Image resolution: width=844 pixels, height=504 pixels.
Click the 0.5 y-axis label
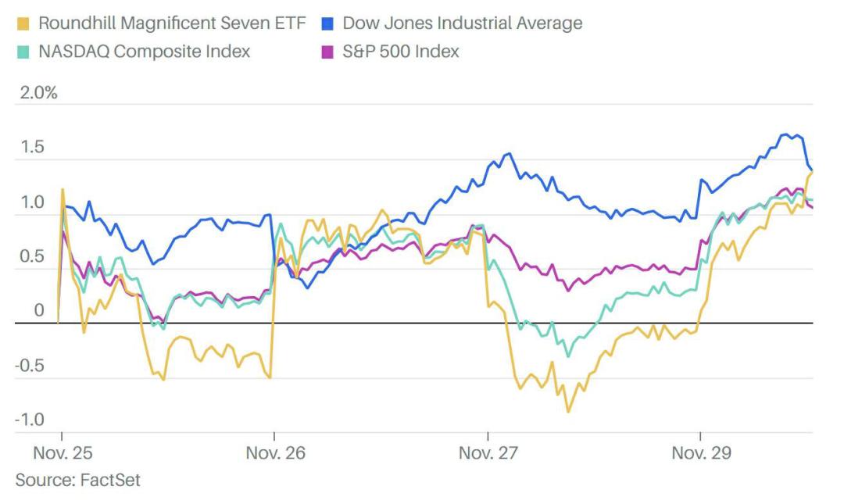click(x=32, y=256)
